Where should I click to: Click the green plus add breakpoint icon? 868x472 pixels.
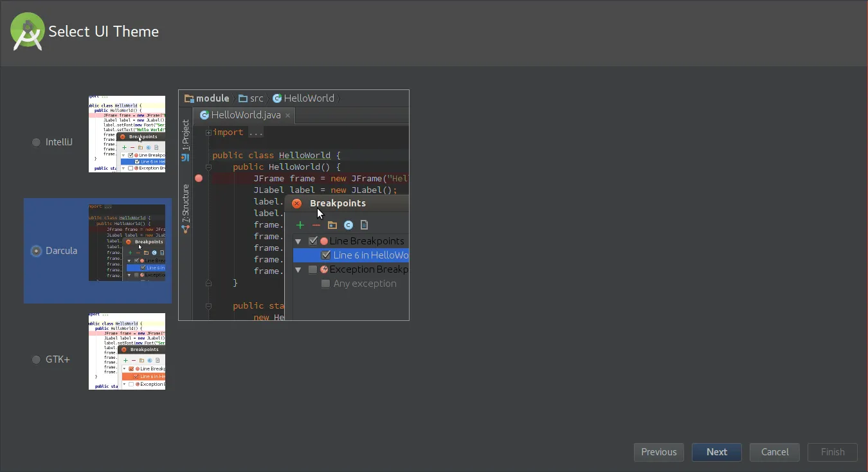300,225
